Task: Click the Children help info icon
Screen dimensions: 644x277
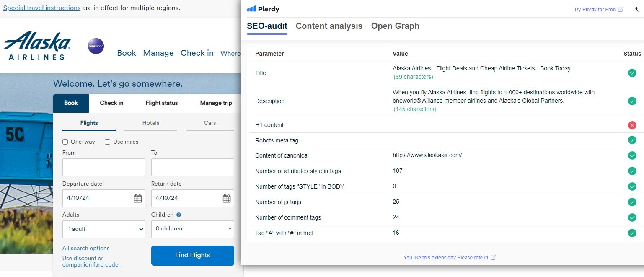Action: point(178,215)
